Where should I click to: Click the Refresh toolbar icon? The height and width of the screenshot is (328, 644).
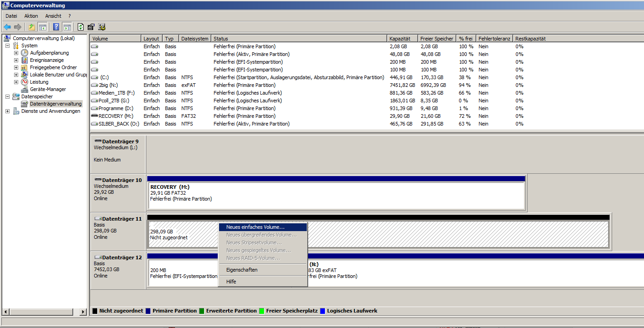(80, 27)
